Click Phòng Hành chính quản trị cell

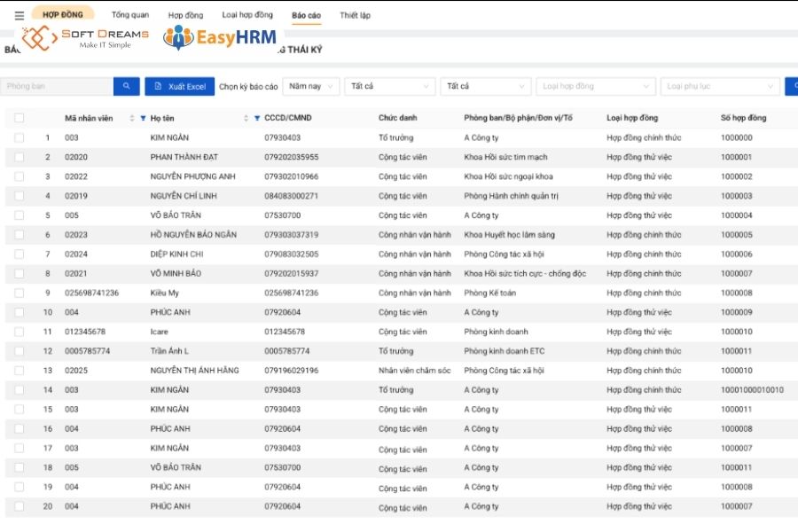click(x=511, y=195)
